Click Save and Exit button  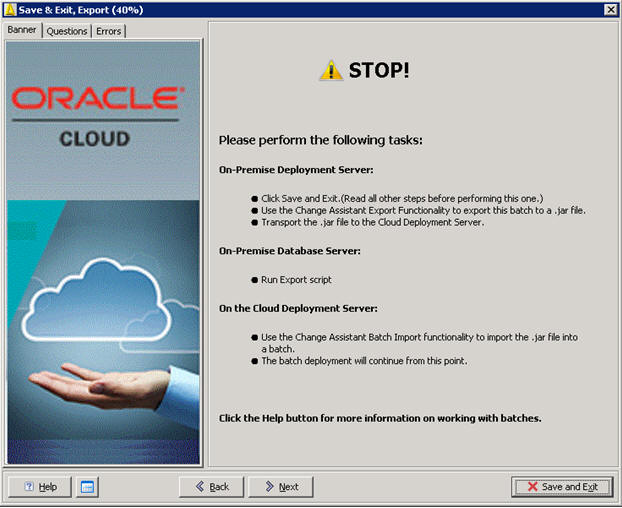coord(562,487)
